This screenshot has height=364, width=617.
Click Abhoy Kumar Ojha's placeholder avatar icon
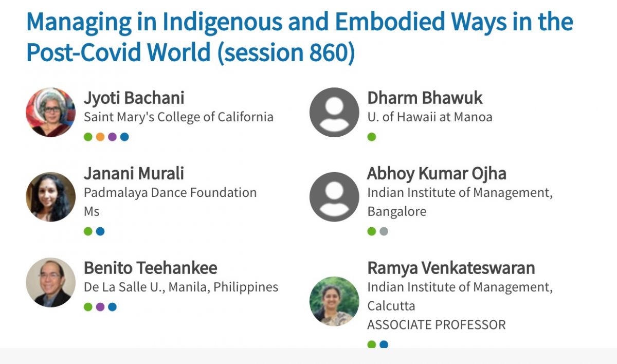point(334,197)
